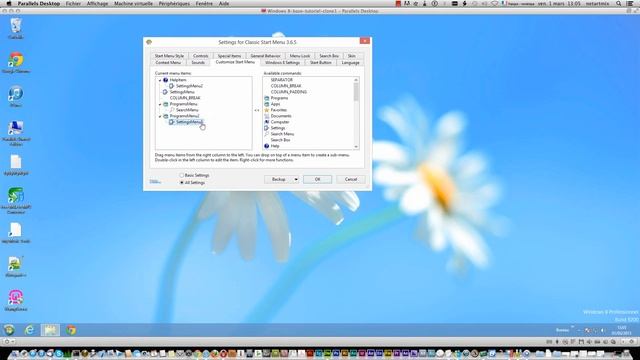Open the Help link in the dialog
Image resolution: width=640 pixels, height=360 pixels.
(155, 182)
